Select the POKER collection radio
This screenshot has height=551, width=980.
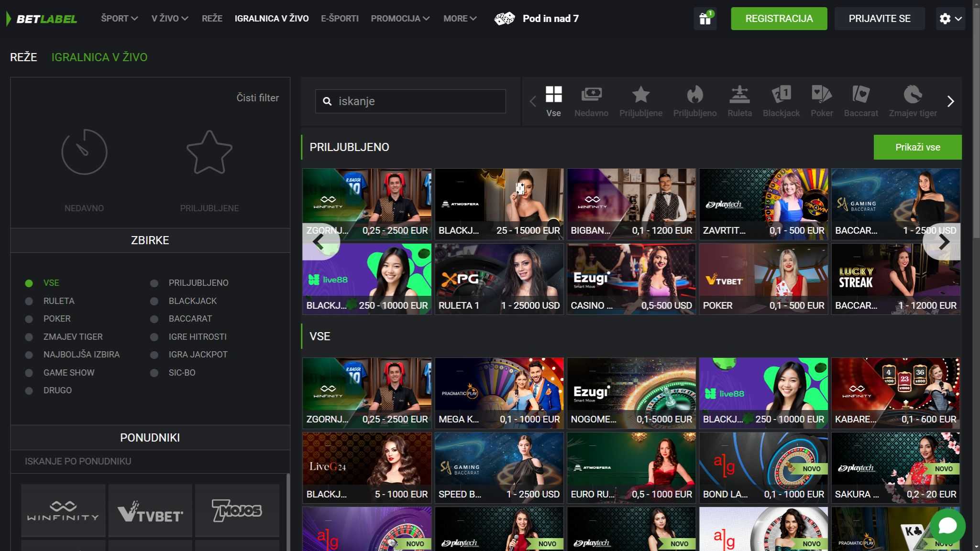(29, 319)
